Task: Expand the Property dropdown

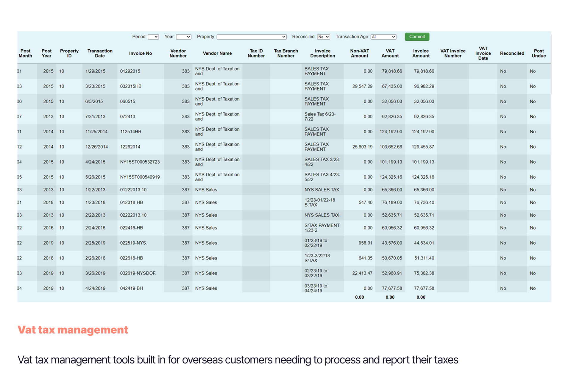Action: (x=251, y=37)
